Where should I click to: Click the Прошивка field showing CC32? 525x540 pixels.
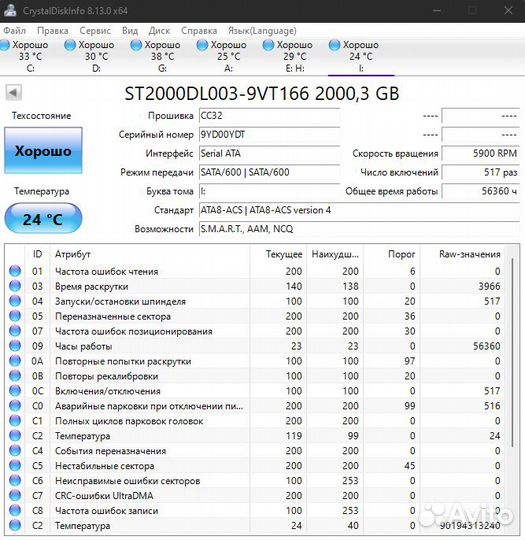(269, 116)
